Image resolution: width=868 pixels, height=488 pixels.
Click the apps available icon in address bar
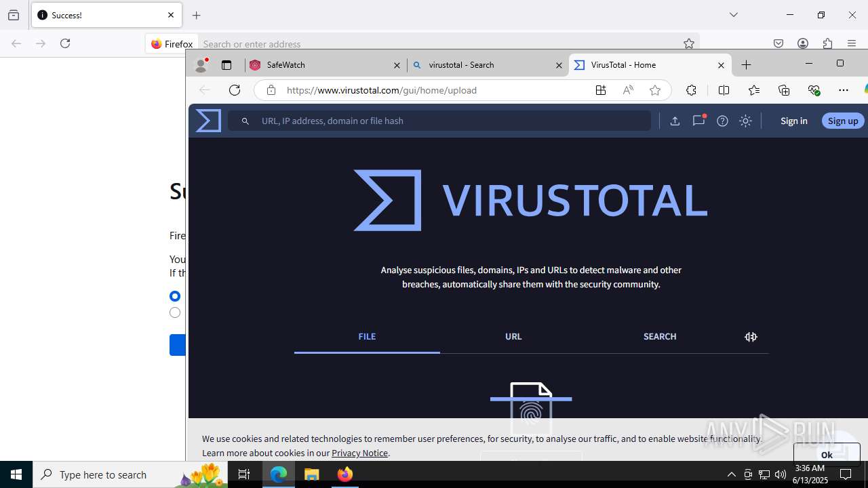(601, 90)
